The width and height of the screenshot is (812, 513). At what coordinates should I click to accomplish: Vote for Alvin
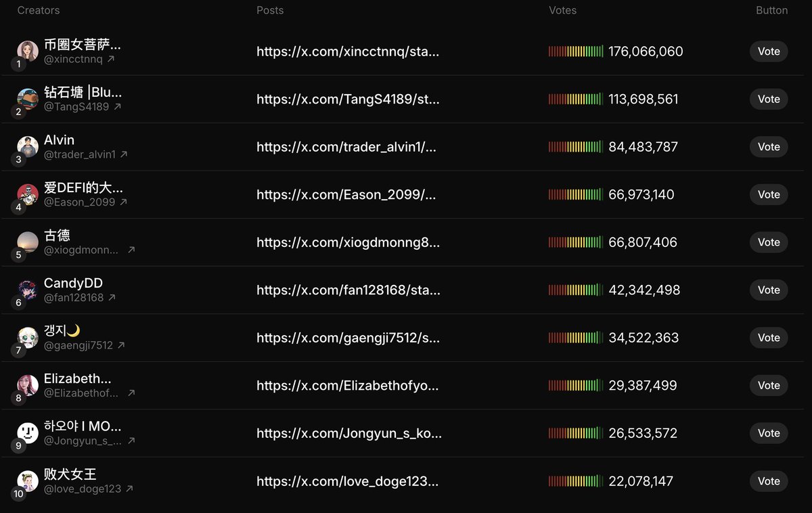pos(769,147)
